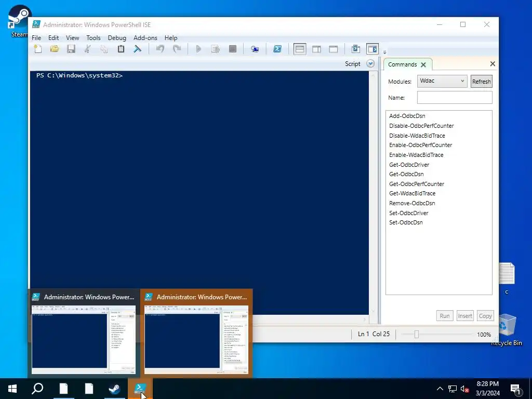Open the taskbar Search magnifier

coord(37,389)
